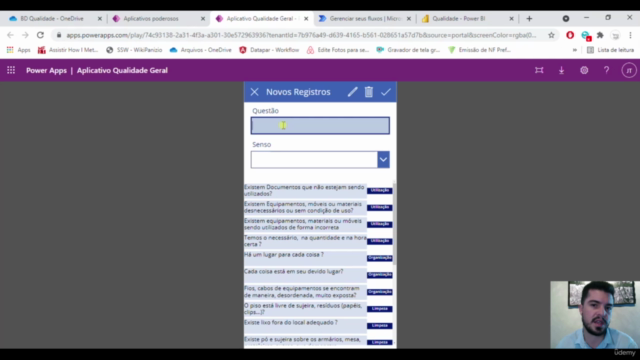Select row 'Existem Equipamentos, móveis ou materiais desnecessários'

pos(305,207)
